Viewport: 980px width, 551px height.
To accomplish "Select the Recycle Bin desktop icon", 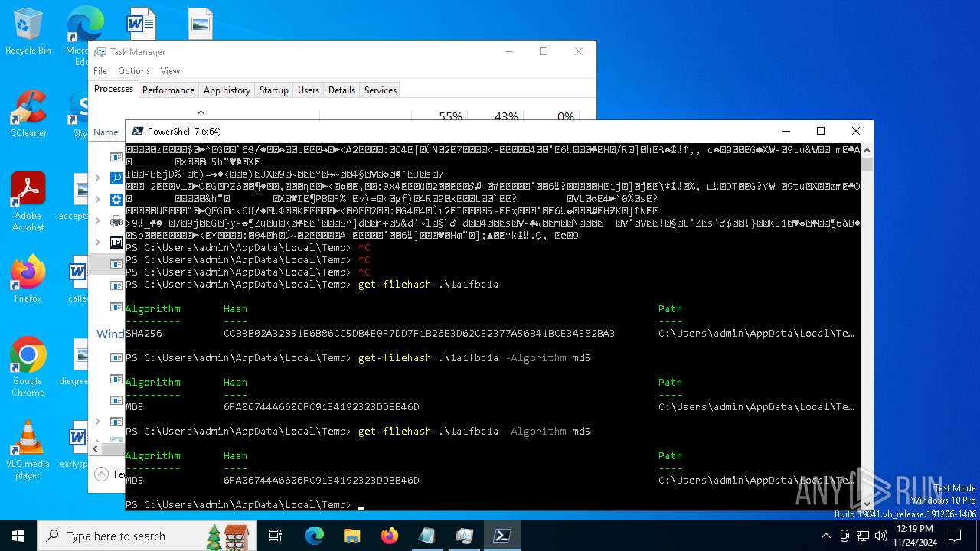I will 28,31.
